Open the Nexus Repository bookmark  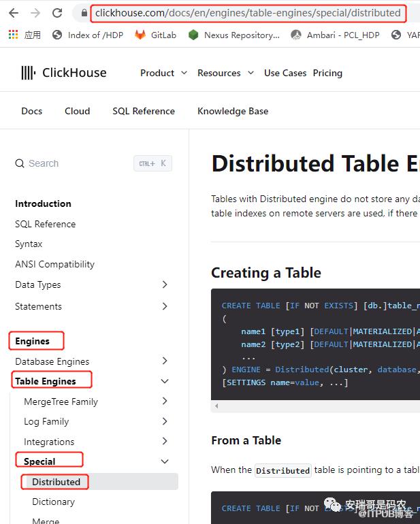(233, 35)
